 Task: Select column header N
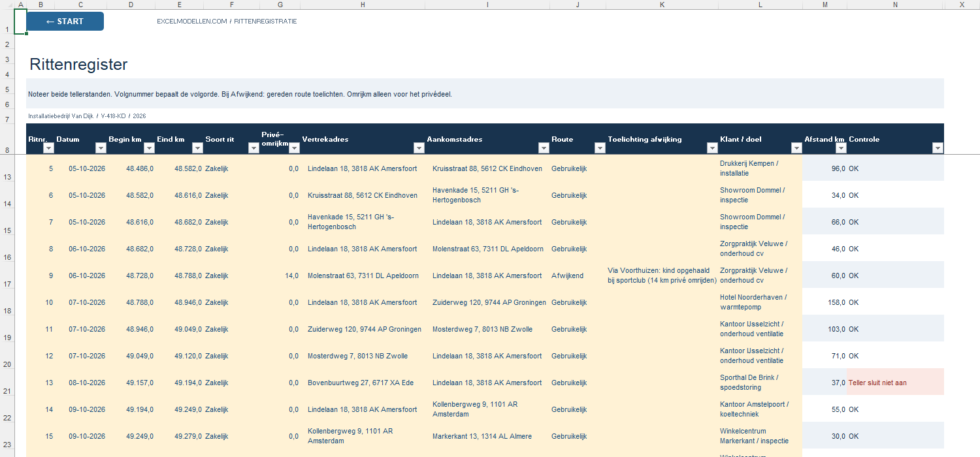(x=895, y=5)
